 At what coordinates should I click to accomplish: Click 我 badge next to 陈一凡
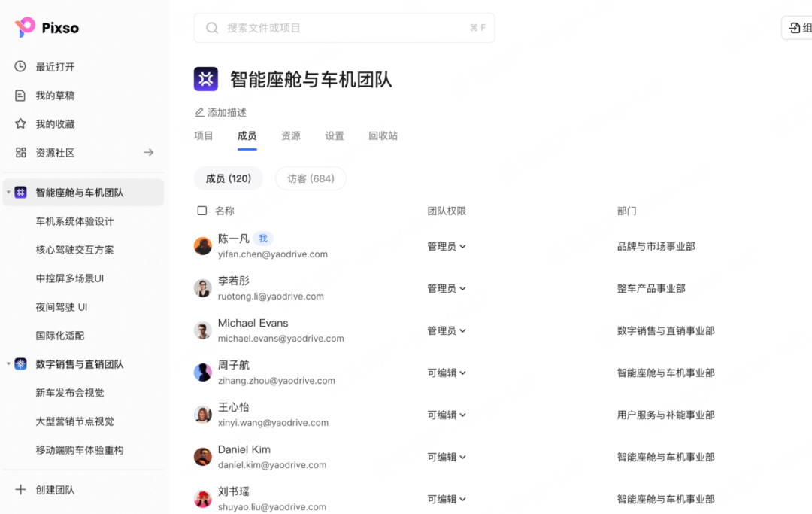pyautogui.click(x=263, y=239)
